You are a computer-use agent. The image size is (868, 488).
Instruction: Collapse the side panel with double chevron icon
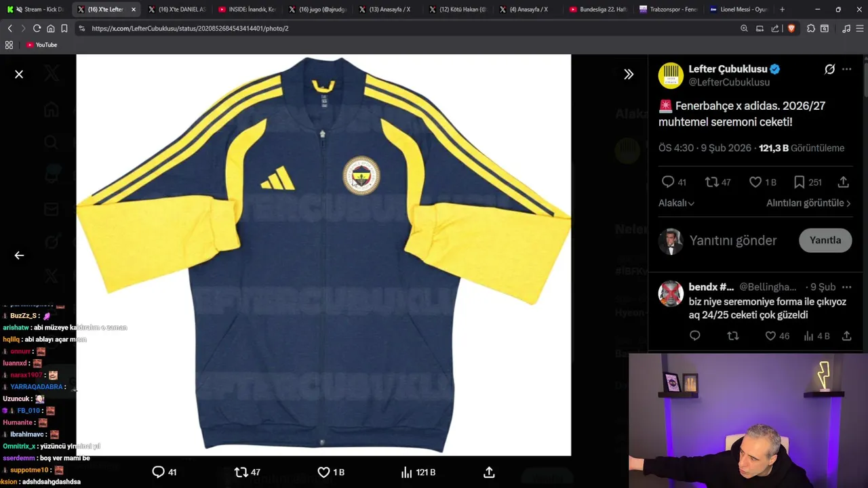[629, 75]
